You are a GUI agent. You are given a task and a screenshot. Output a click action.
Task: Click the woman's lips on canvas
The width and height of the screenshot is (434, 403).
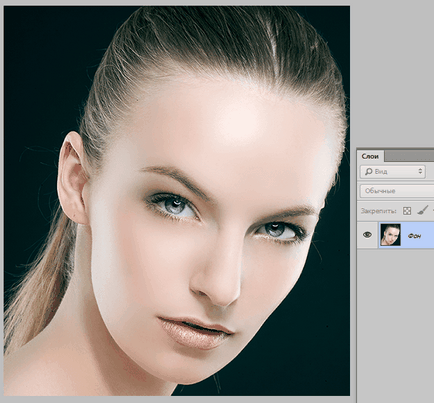pyautogui.click(x=195, y=332)
